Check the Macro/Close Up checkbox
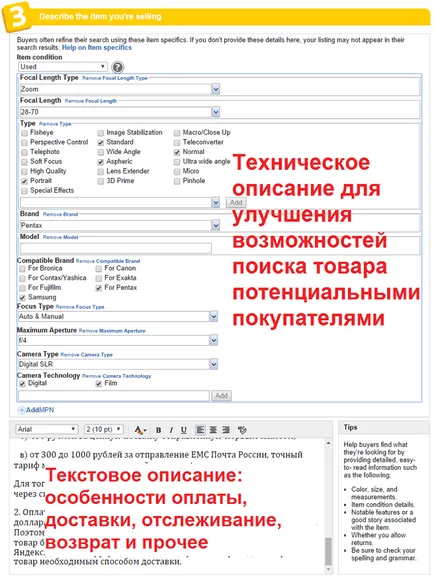The image size is (434, 577). tap(177, 133)
